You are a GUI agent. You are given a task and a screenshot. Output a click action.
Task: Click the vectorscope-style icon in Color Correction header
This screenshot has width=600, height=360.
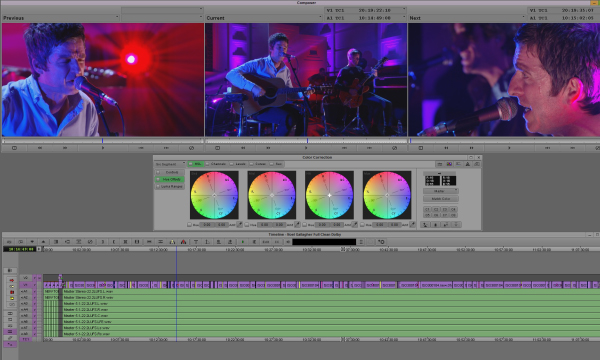[x=449, y=164]
